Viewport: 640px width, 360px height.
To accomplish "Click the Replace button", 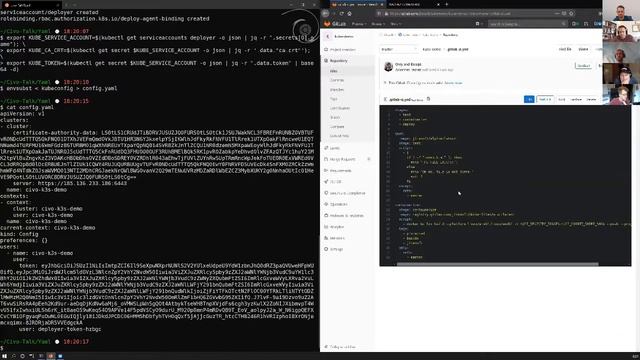I will tap(576, 99).
